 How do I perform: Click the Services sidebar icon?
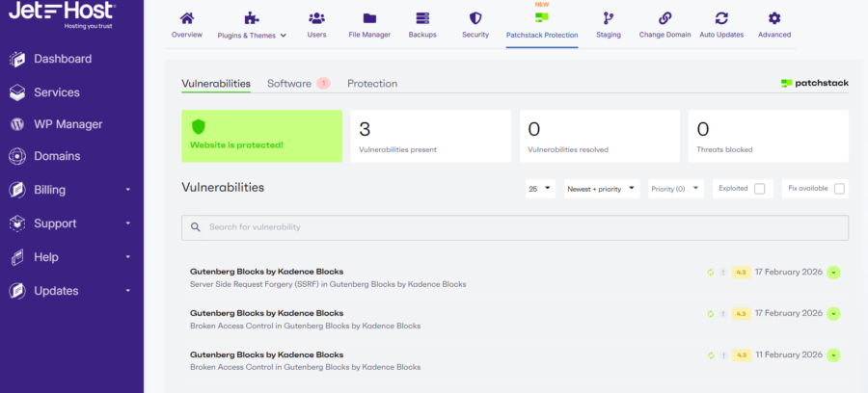click(x=17, y=92)
